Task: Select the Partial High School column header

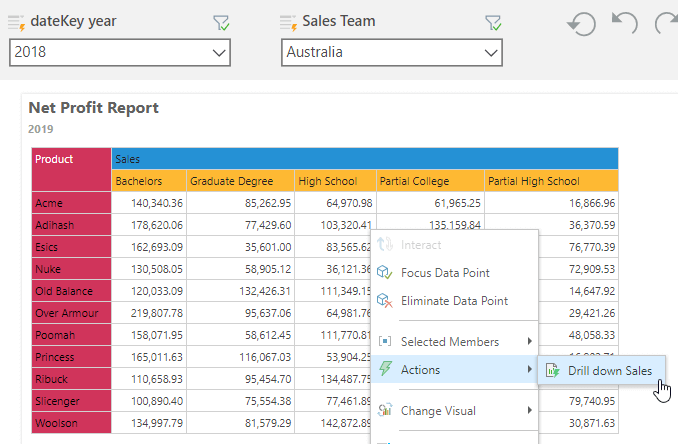Action: pos(551,181)
